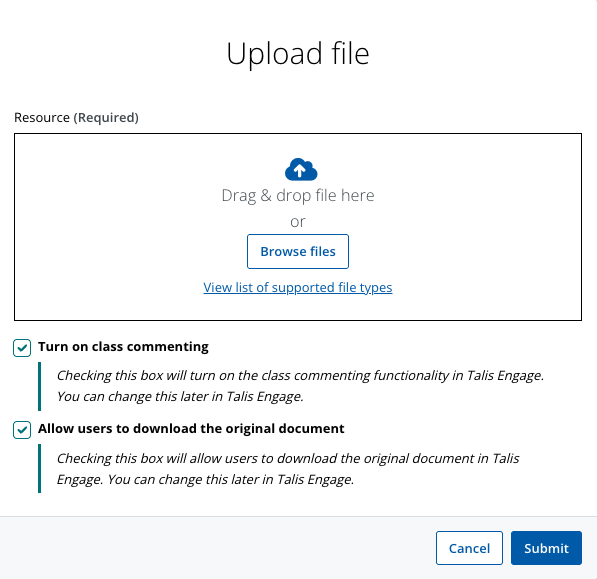Image resolution: width=597 pixels, height=579 pixels.
Task: Click the Allow users to download label
Action: [x=191, y=429]
